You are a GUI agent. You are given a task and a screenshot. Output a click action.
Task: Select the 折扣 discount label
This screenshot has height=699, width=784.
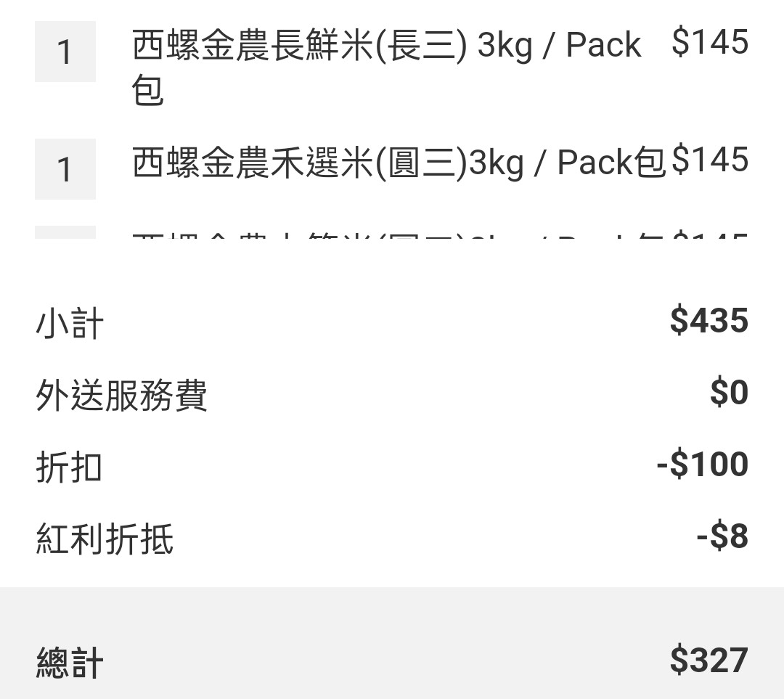coord(69,467)
